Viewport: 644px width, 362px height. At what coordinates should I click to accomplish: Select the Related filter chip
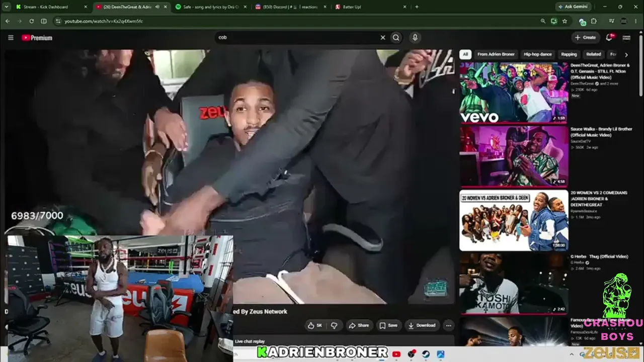[593, 54]
